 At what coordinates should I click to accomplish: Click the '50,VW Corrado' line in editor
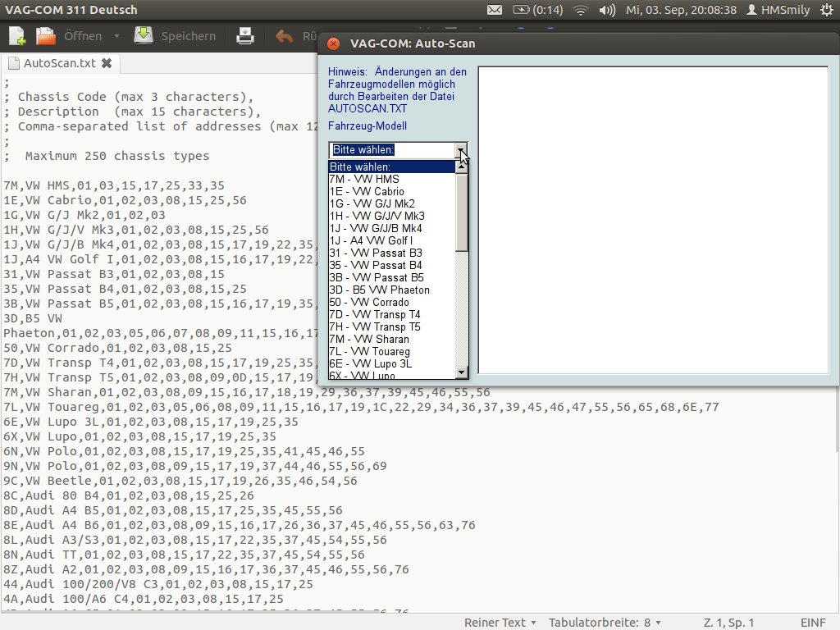pyautogui.click(x=118, y=348)
